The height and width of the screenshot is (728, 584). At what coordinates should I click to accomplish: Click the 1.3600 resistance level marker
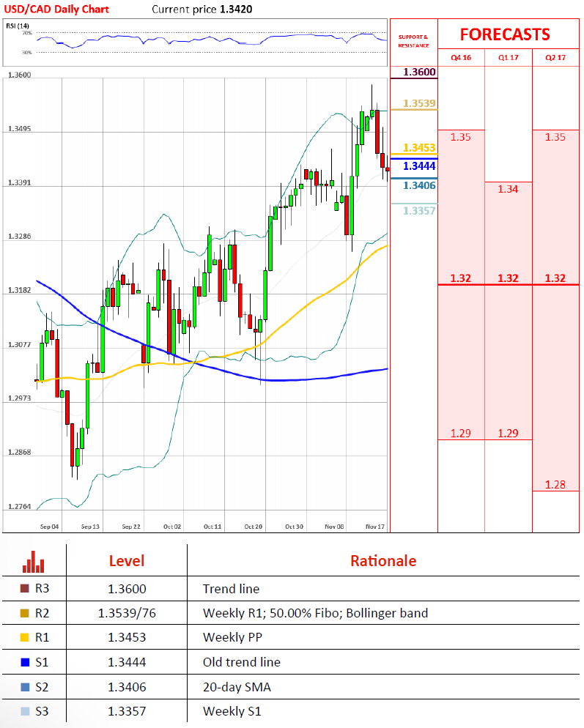coord(419,72)
